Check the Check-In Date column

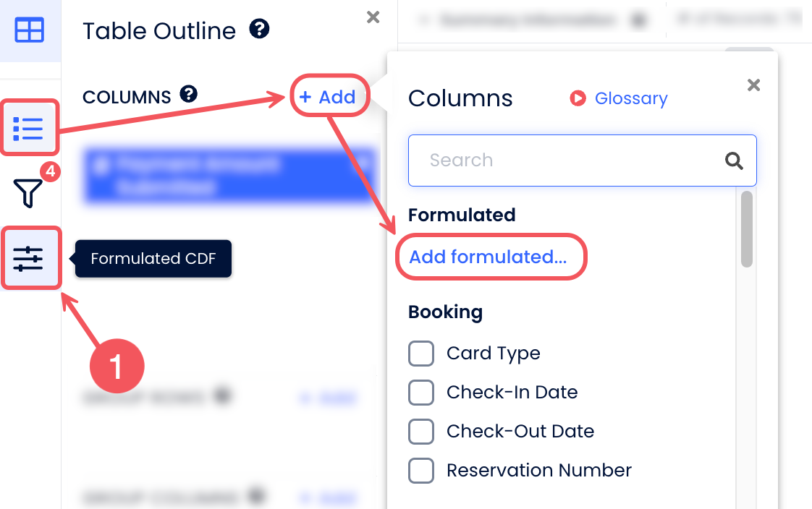click(421, 393)
